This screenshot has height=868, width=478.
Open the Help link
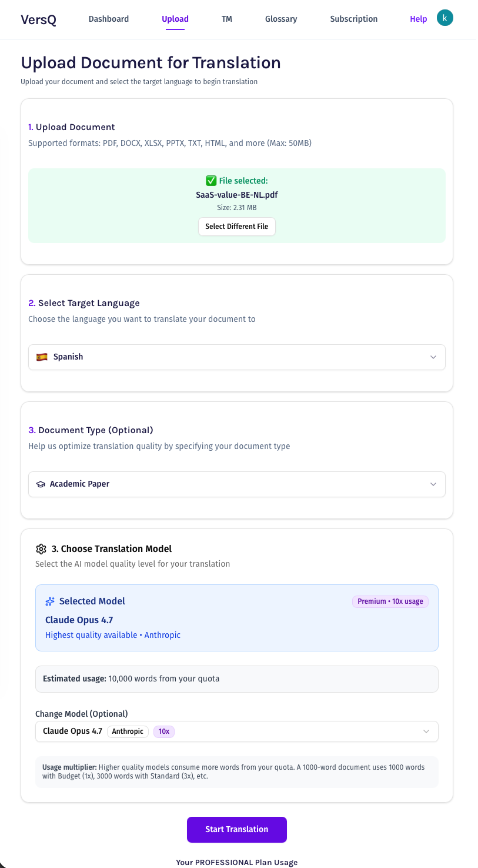(418, 19)
